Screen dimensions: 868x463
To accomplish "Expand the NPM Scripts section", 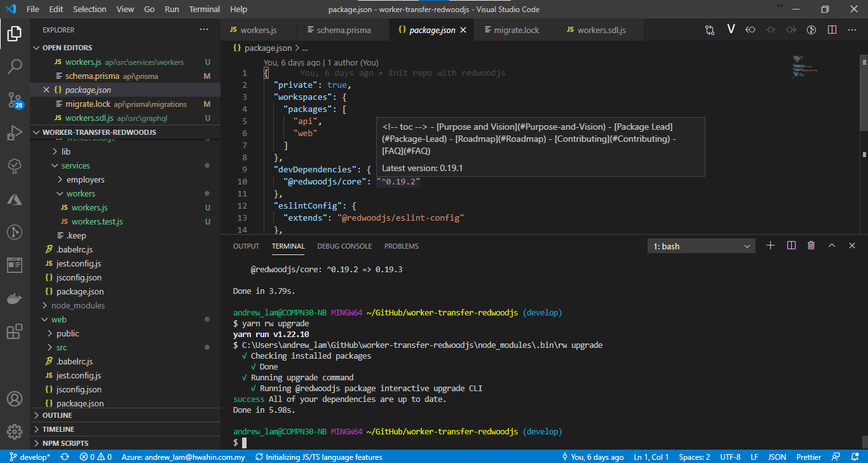I will [125, 443].
